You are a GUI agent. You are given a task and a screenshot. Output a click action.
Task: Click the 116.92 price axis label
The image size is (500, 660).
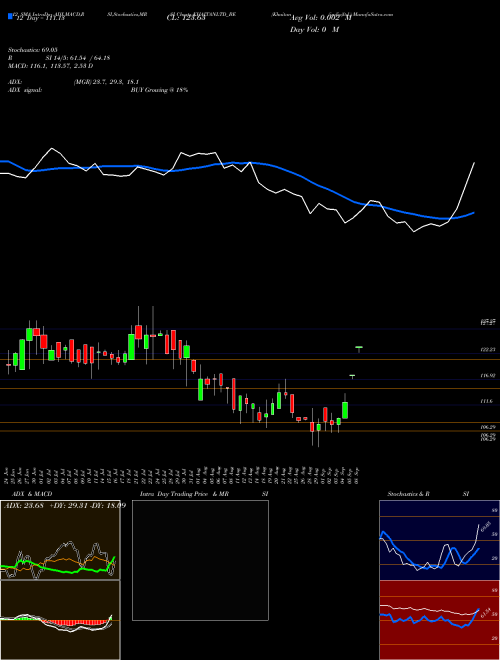tap(487, 375)
